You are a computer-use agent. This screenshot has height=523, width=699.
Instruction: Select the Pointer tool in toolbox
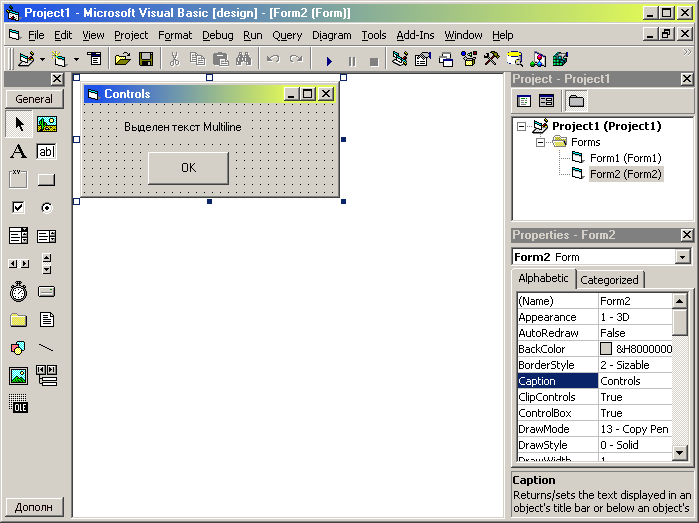(x=18, y=124)
